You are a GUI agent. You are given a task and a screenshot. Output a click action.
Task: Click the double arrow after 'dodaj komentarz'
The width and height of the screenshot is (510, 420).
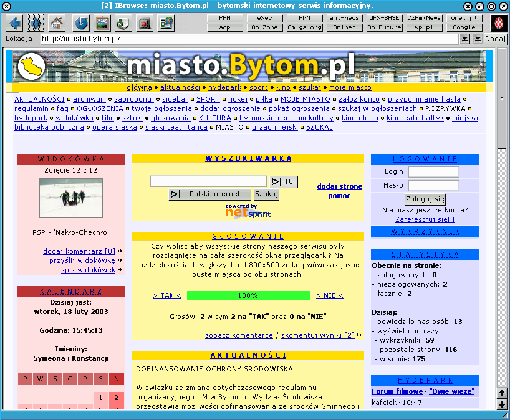click(x=120, y=251)
